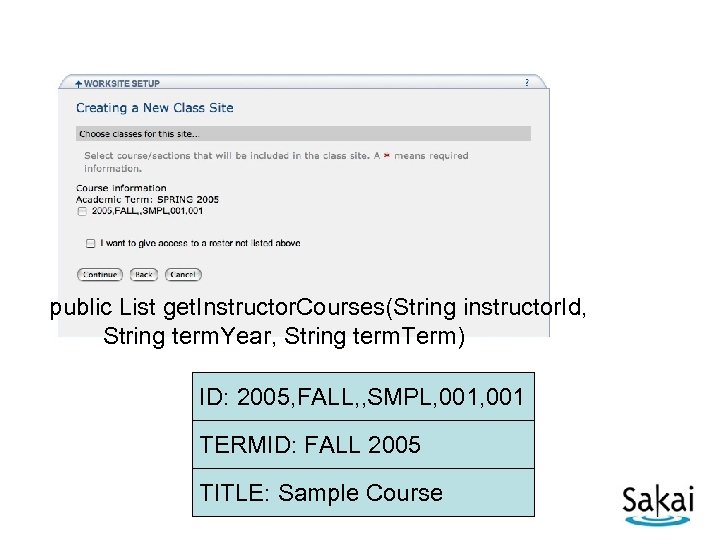This screenshot has width=720, height=540.
Task: Check the 2005,FALL,,SMPL,001,001 course checkbox
Action: [x=82, y=211]
